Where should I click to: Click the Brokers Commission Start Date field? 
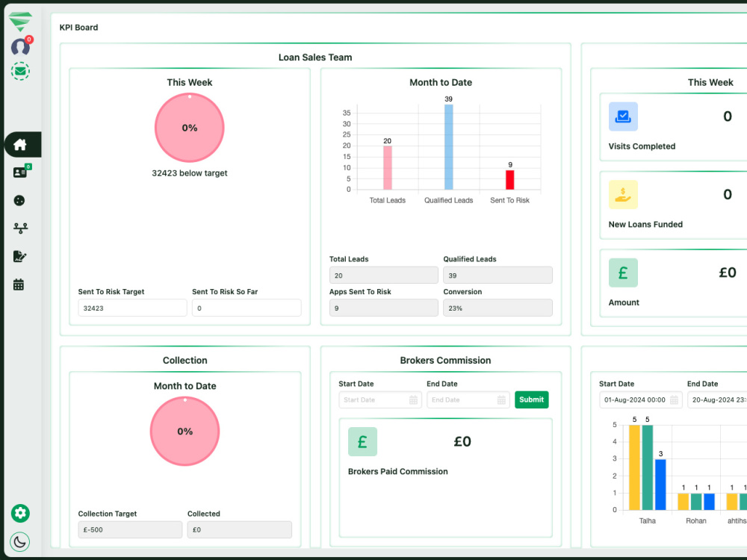tap(380, 400)
